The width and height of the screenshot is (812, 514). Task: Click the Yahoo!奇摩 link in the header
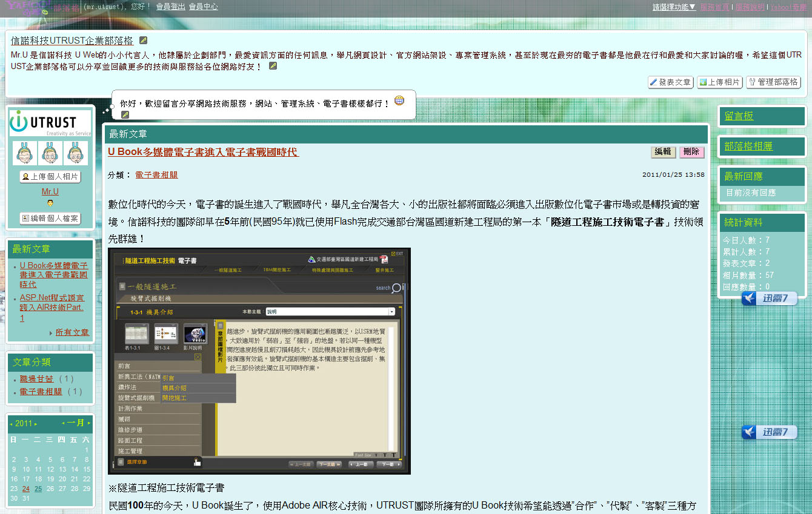click(x=788, y=7)
